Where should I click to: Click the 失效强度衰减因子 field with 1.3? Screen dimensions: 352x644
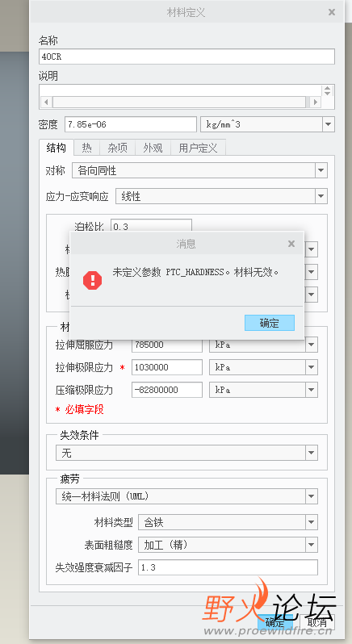[228, 567]
